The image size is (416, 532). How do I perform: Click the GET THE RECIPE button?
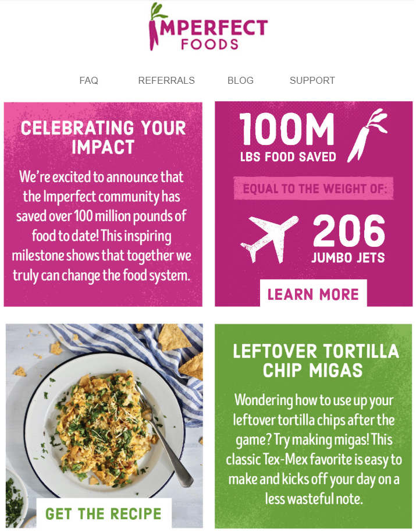[103, 513]
